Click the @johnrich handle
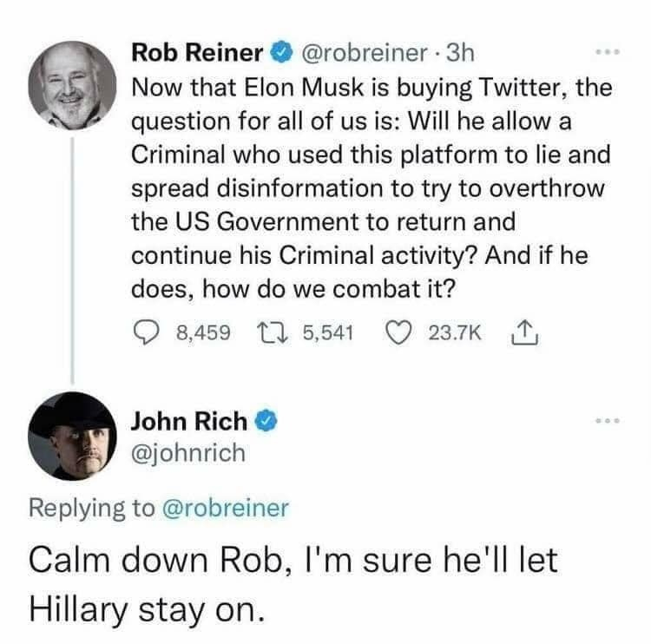Viewport: 651px width, 644px height. 188,452
